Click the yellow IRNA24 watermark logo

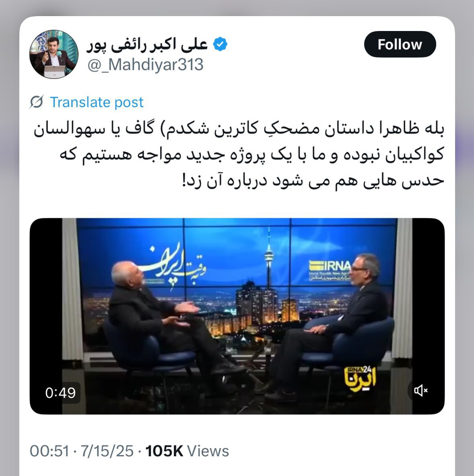(360, 379)
